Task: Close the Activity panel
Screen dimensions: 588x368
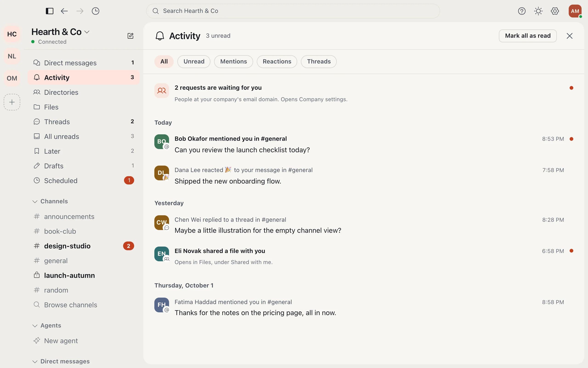Action: (x=570, y=36)
